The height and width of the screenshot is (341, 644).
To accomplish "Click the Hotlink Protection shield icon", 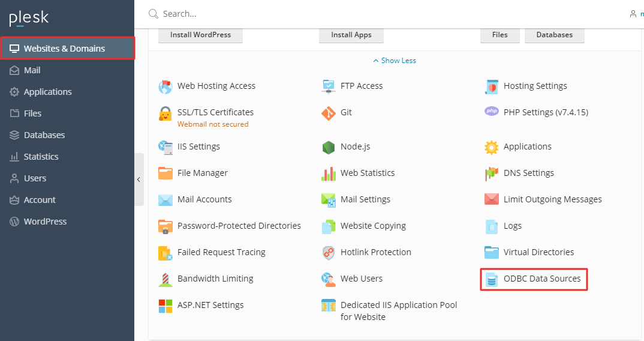I will pyautogui.click(x=328, y=253).
